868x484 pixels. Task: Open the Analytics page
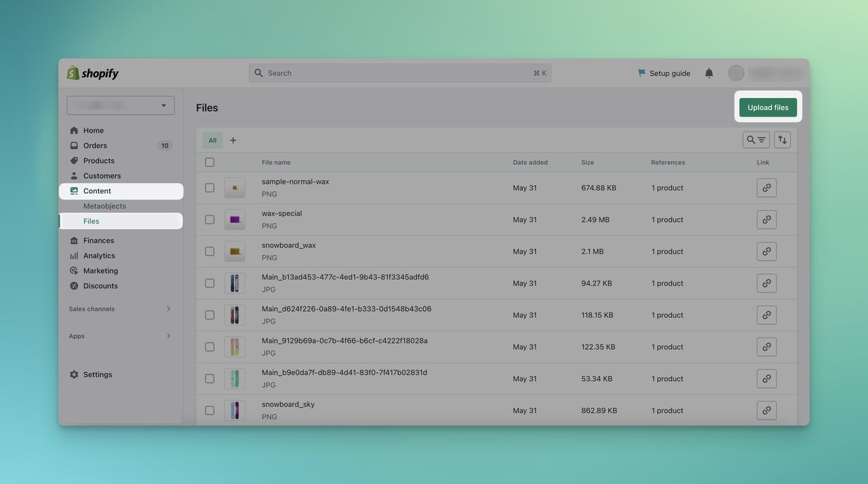click(x=99, y=256)
